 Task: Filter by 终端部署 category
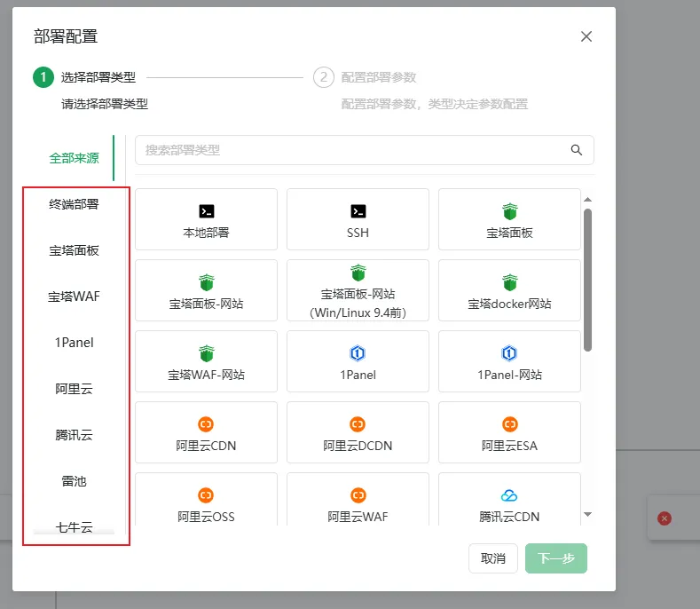74,204
